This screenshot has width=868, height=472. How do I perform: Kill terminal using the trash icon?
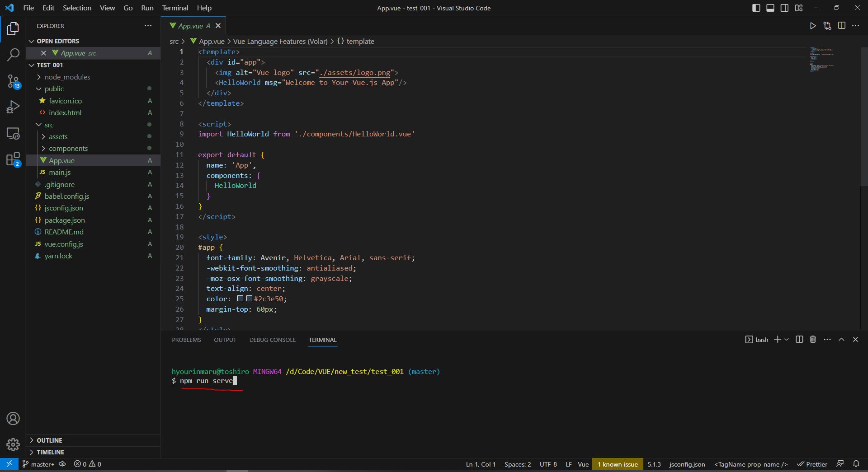813,339
